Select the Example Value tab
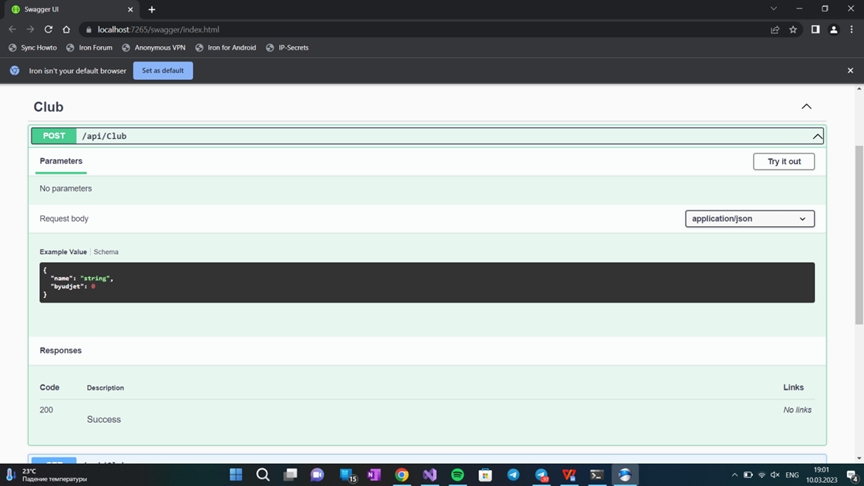 click(63, 252)
